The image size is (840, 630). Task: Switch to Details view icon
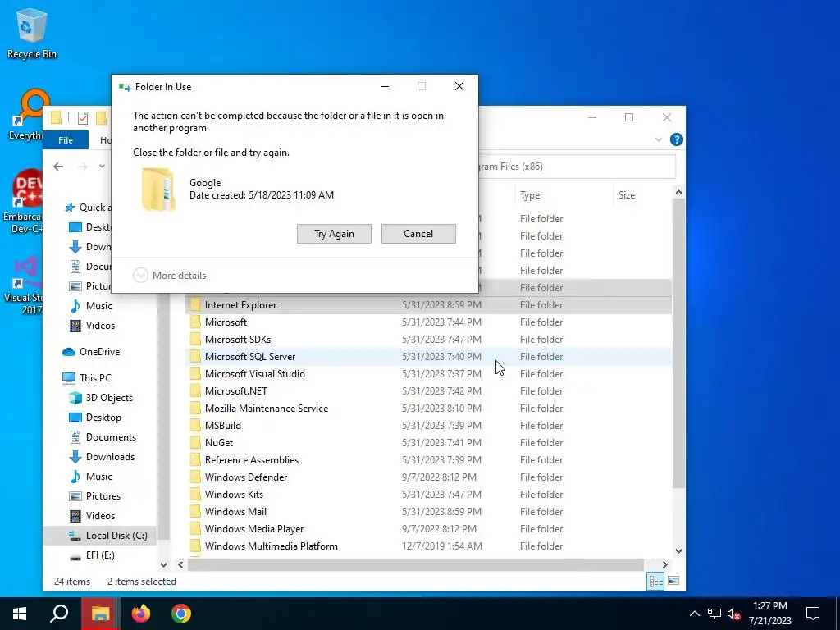655,581
